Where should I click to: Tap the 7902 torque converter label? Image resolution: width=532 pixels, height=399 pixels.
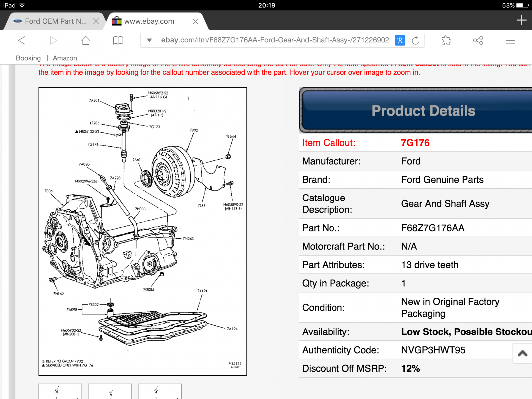pyautogui.click(x=194, y=130)
